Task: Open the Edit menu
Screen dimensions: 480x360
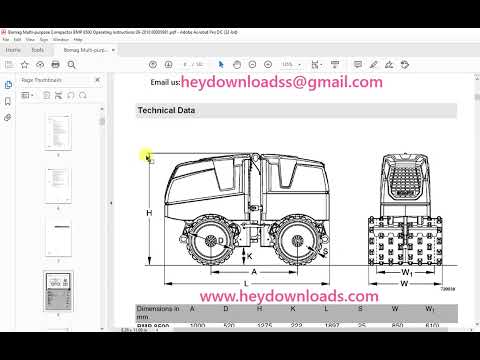Action: pyautogui.click(x=17, y=40)
